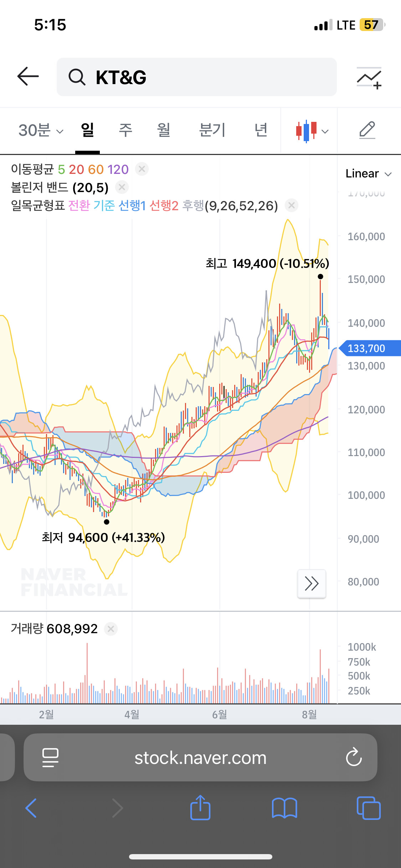Tap the purple 120-day average number
This screenshot has width=401, height=868.
tap(118, 170)
